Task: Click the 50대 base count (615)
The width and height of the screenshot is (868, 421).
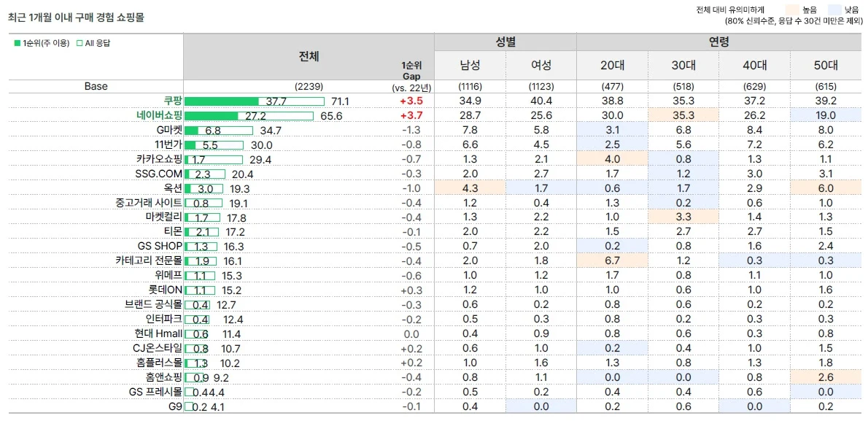Action: click(826, 87)
